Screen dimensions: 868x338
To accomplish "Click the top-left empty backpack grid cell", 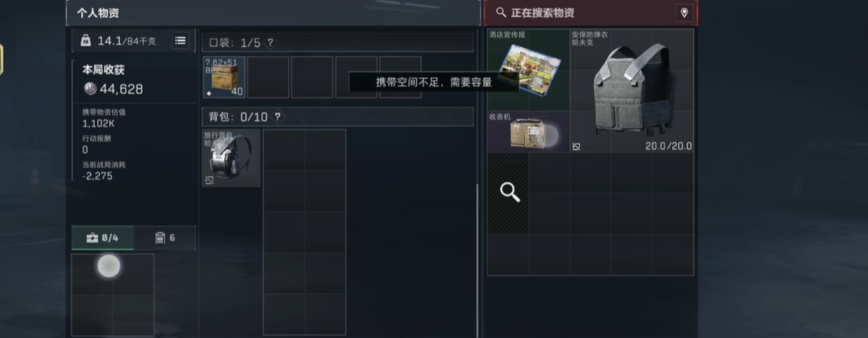I will (x=284, y=150).
